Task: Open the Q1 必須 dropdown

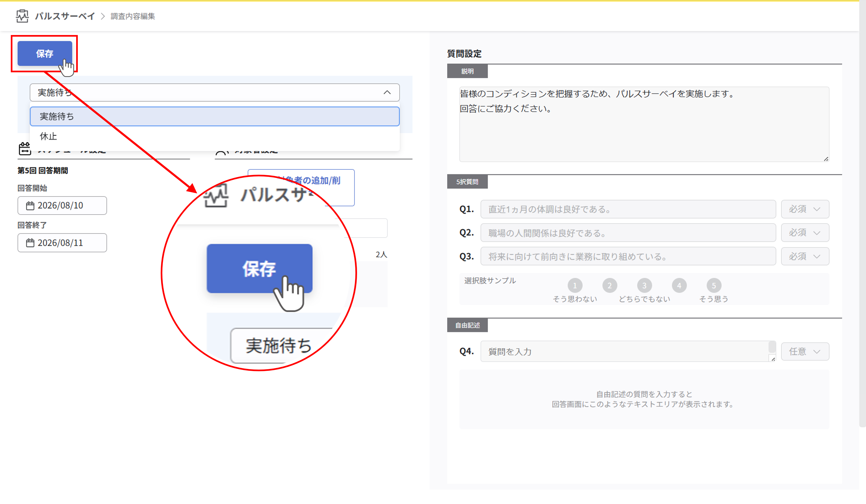Action: tap(805, 209)
